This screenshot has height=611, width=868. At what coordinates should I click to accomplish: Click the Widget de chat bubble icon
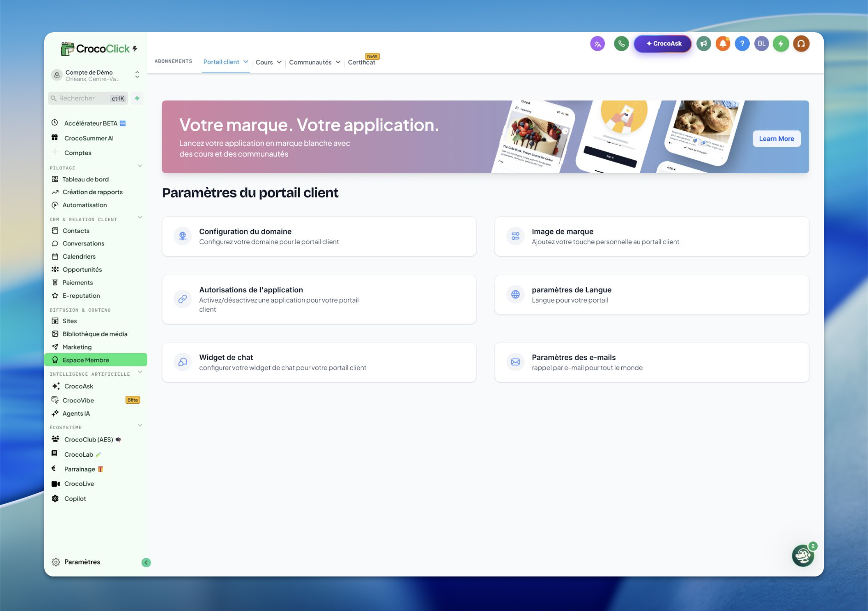point(183,362)
